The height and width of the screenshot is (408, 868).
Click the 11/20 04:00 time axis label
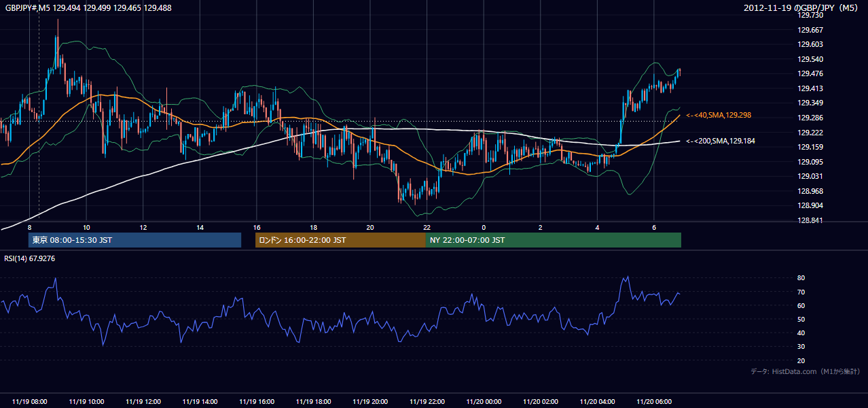[597, 401]
